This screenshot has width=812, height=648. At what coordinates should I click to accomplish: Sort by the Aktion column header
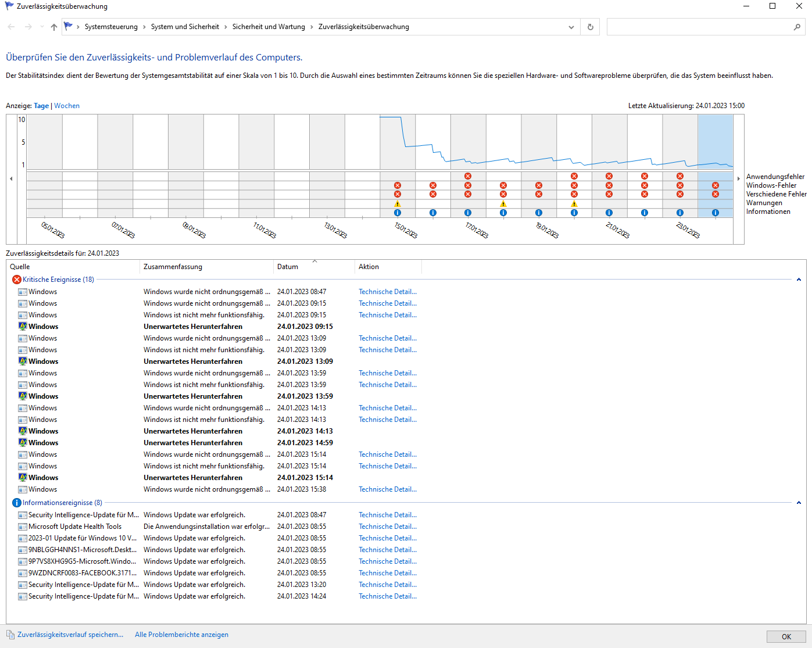tap(388, 267)
